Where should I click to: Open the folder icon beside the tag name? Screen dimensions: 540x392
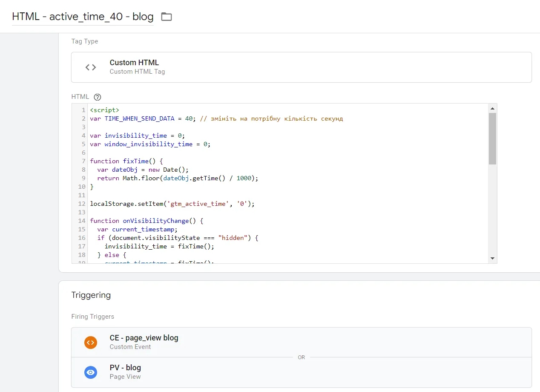[167, 17]
